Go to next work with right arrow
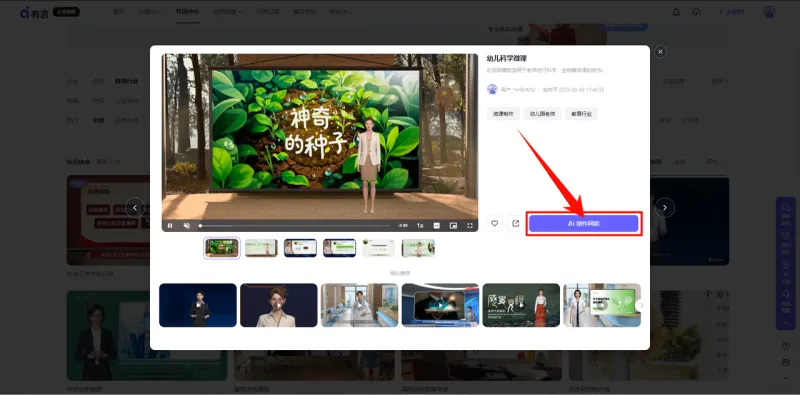The width and height of the screenshot is (800, 395). (665, 208)
